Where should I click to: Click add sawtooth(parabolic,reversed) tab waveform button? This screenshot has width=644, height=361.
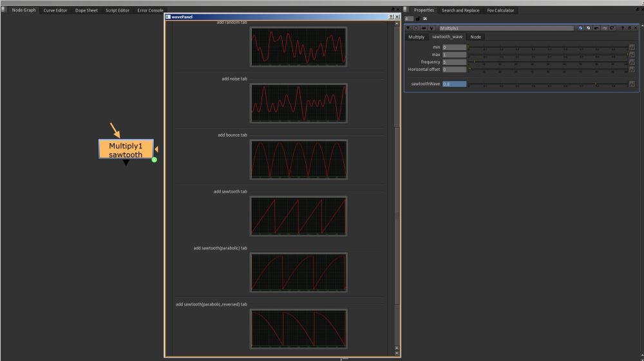pyautogui.click(x=299, y=329)
